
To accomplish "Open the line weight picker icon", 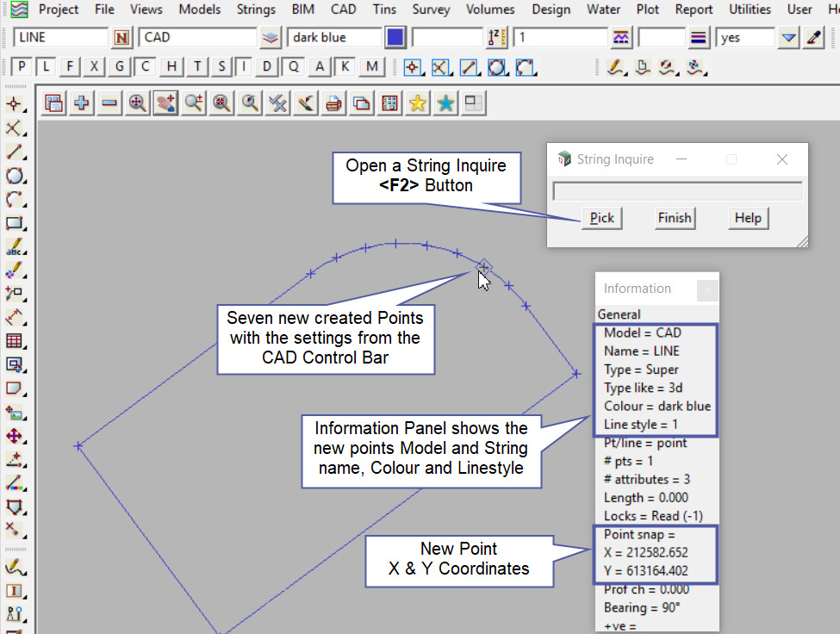I will [x=699, y=38].
